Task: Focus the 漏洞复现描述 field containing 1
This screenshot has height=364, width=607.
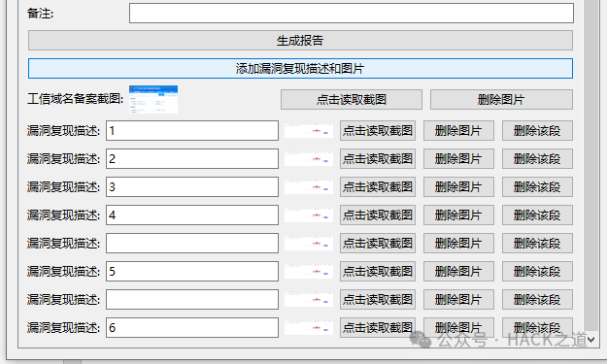Action: 192,131
